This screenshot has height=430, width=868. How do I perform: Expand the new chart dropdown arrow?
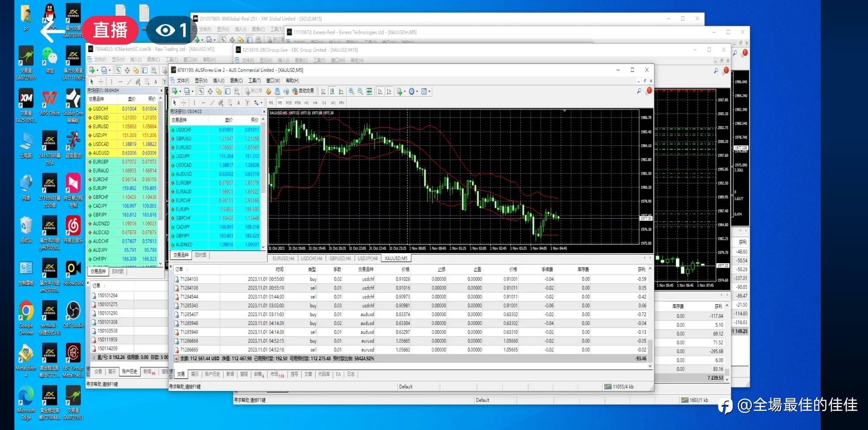[x=180, y=92]
